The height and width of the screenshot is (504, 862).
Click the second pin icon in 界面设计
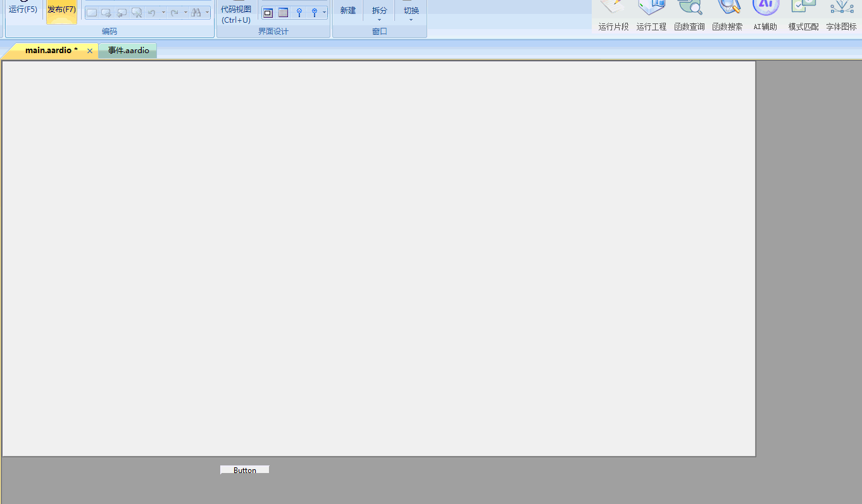pos(314,13)
